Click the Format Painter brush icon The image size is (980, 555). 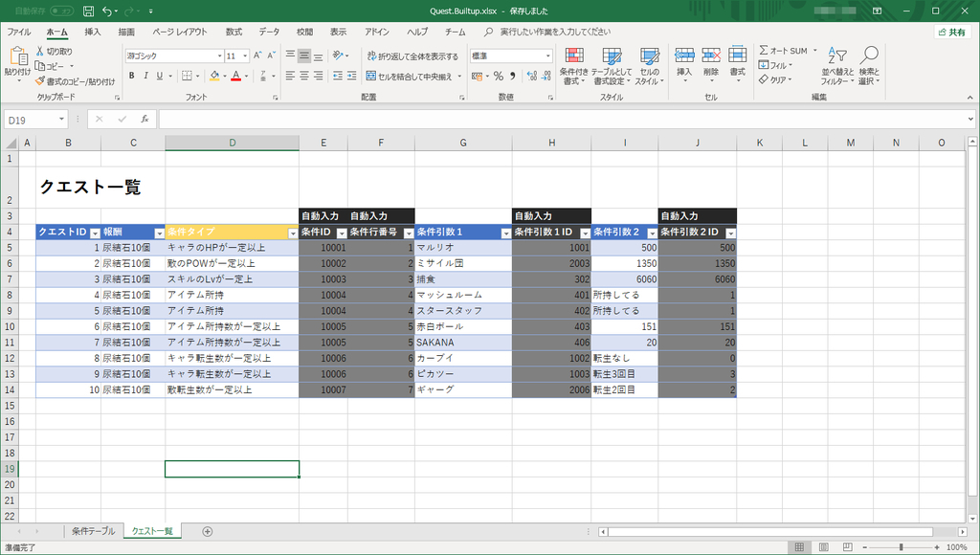pos(40,81)
